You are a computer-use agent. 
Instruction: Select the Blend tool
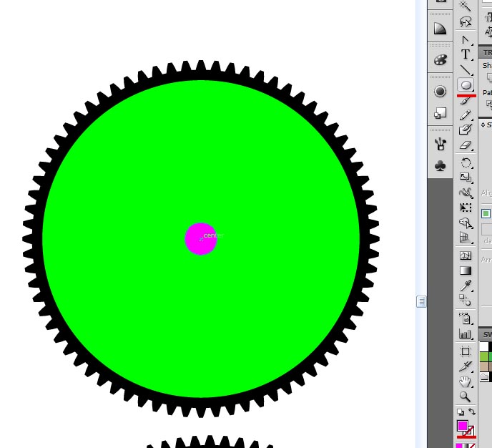465,300
